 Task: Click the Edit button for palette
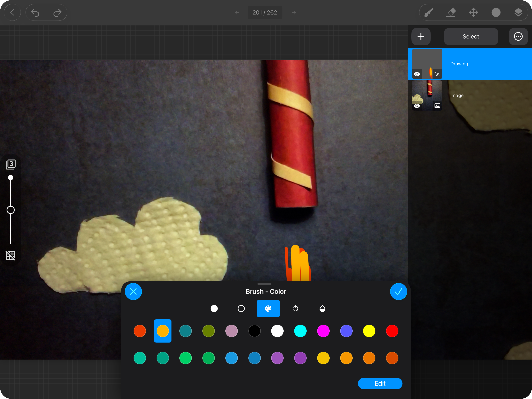[x=380, y=383]
